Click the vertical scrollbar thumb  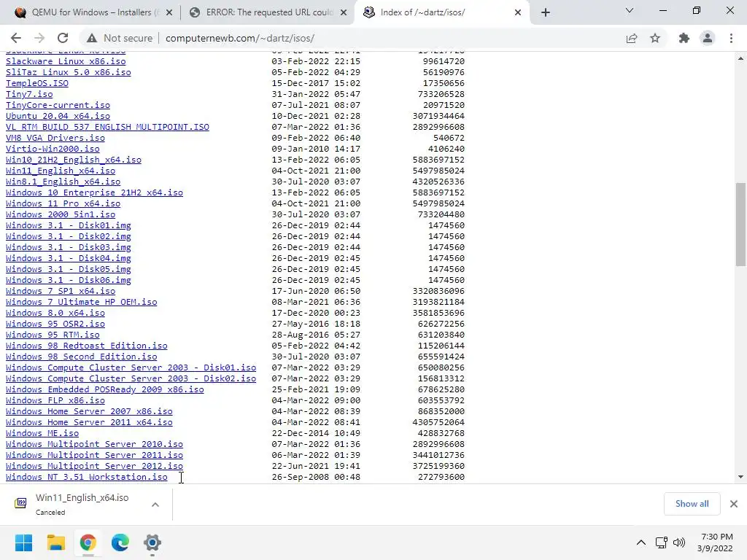(x=740, y=225)
